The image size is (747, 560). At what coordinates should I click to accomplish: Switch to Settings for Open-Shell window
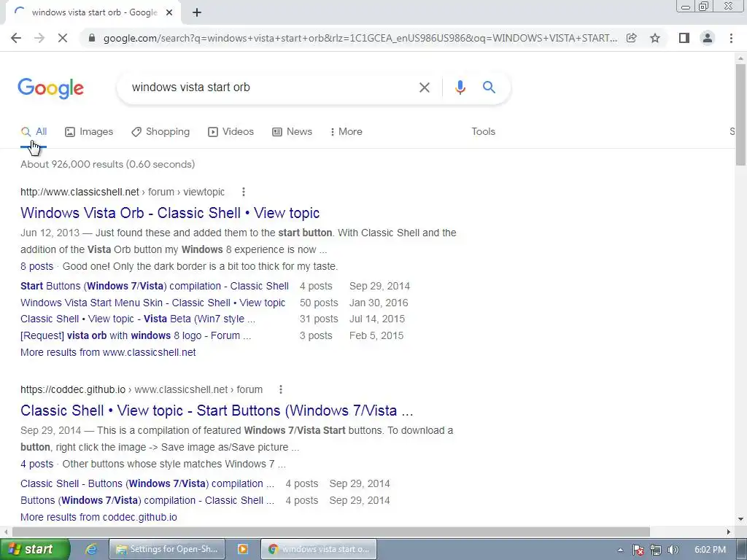pyautogui.click(x=167, y=549)
